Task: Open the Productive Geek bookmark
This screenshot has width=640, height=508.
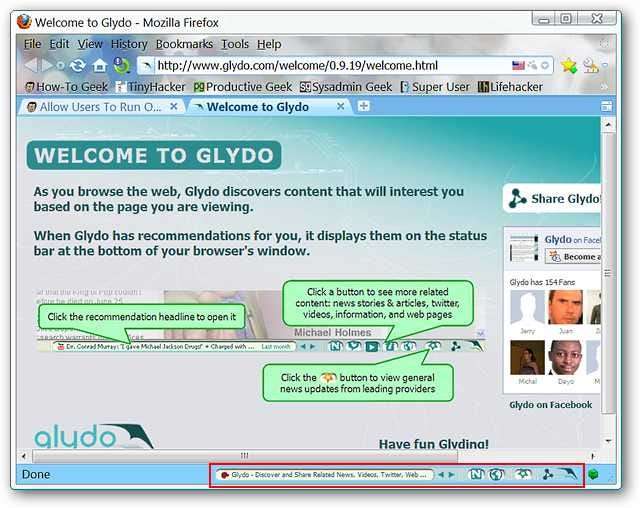Action: 243,87
